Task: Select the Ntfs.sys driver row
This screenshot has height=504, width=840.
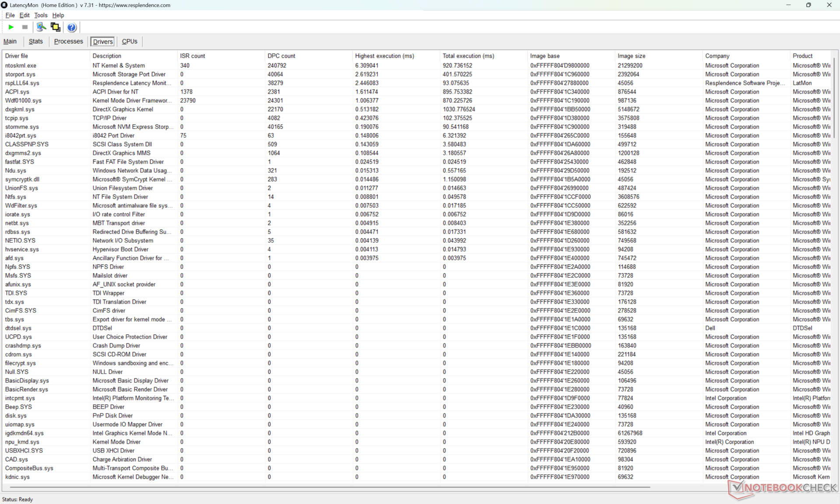Action: 416,197
